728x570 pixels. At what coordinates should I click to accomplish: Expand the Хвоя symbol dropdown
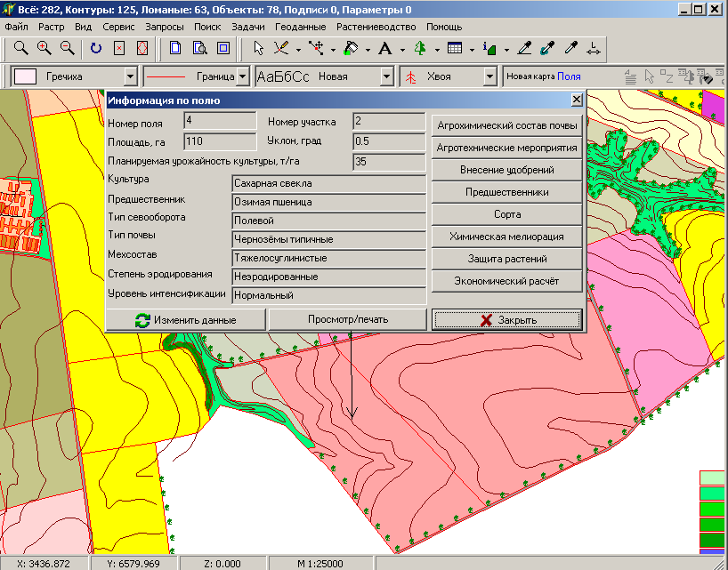[489, 77]
